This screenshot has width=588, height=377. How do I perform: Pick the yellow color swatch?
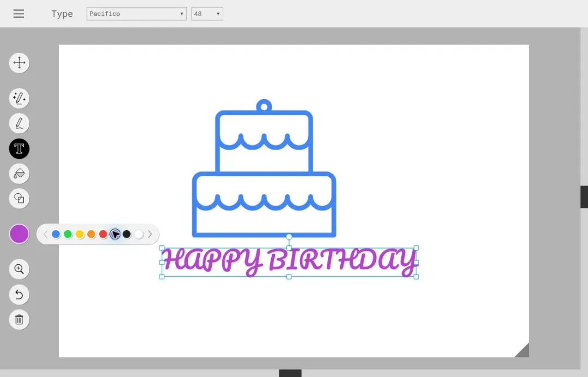coord(79,234)
